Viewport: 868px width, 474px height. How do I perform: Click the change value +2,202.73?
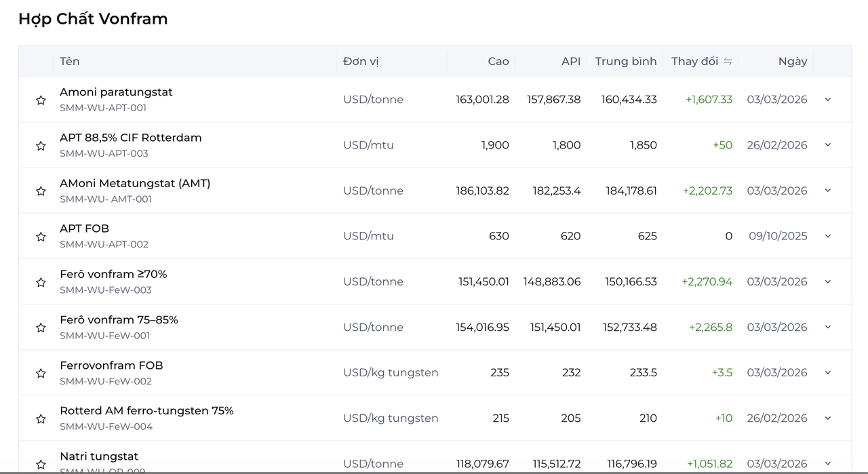[x=707, y=191]
